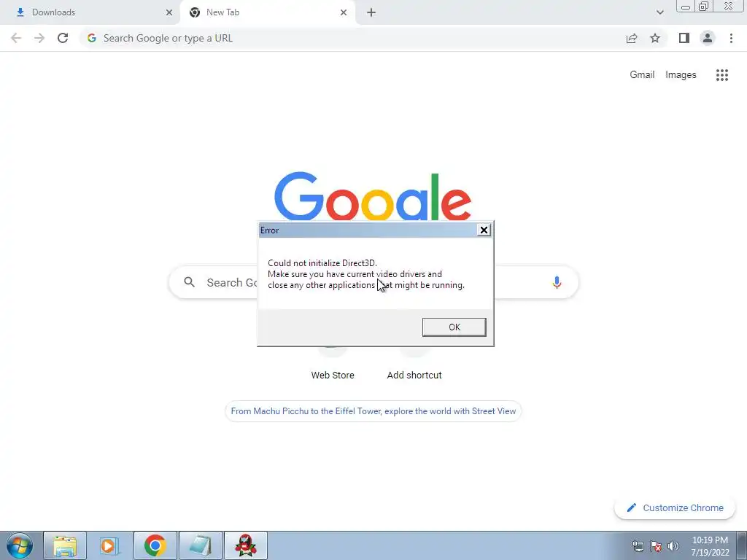Go back with the back arrow
This screenshot has height=560, width=747.
(16, 38)
